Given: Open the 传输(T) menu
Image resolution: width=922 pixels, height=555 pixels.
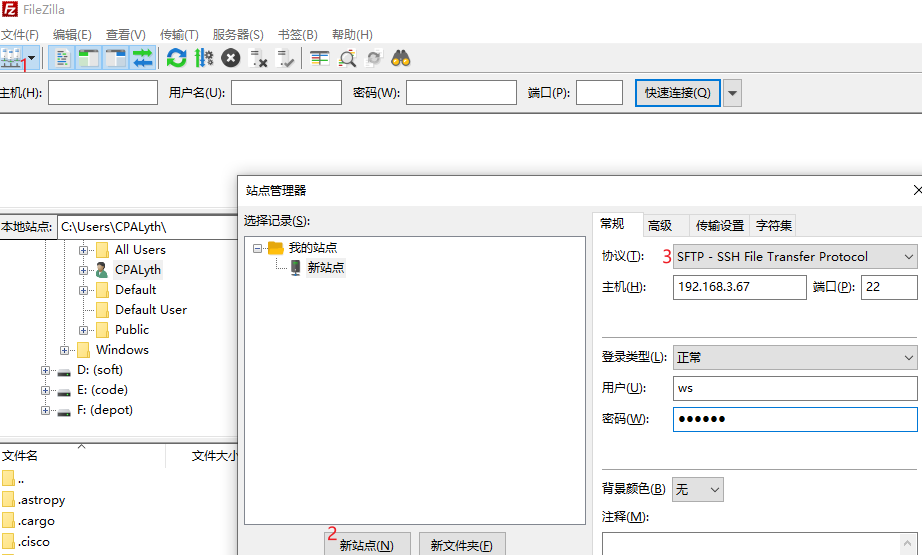Looking at the screenshot, I should pyautogui.click(x=179, y=35).
